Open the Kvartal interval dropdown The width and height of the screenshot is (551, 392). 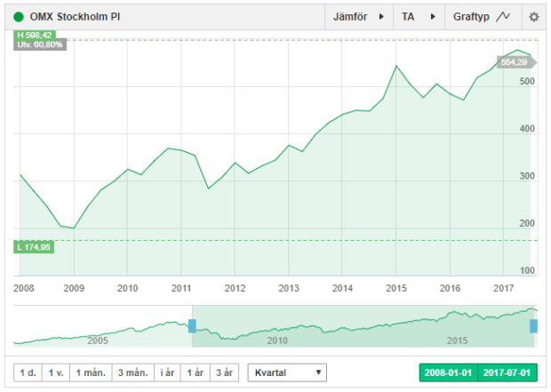pos(287,372)
